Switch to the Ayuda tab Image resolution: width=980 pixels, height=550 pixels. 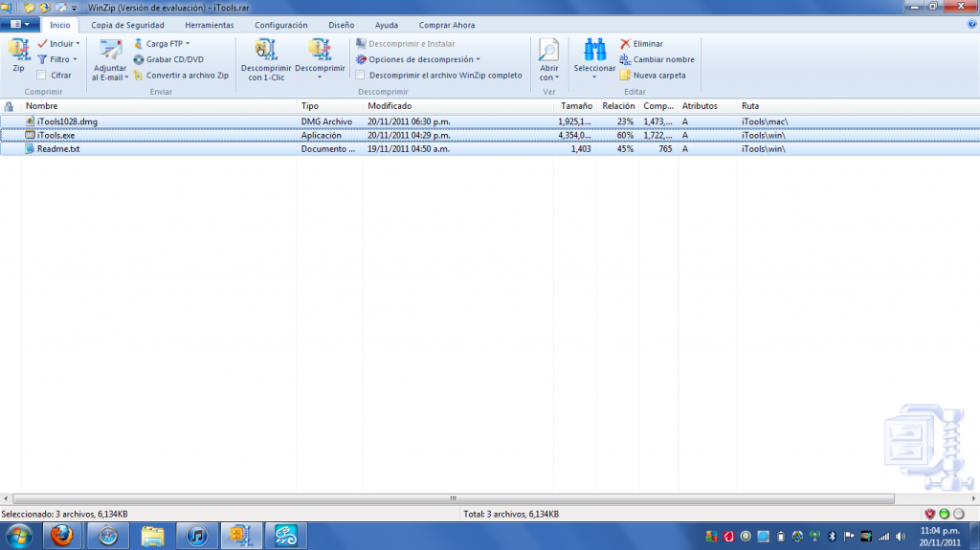click(x=387, y=25)
